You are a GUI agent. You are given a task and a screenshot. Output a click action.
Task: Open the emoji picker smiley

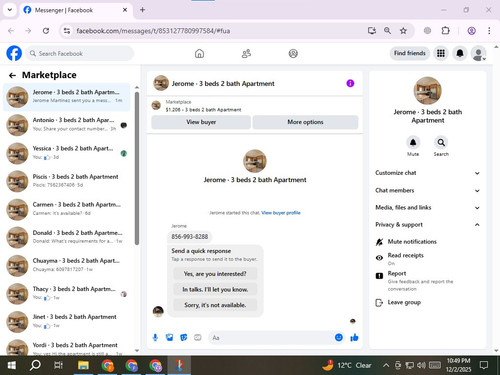click(339, 338)
